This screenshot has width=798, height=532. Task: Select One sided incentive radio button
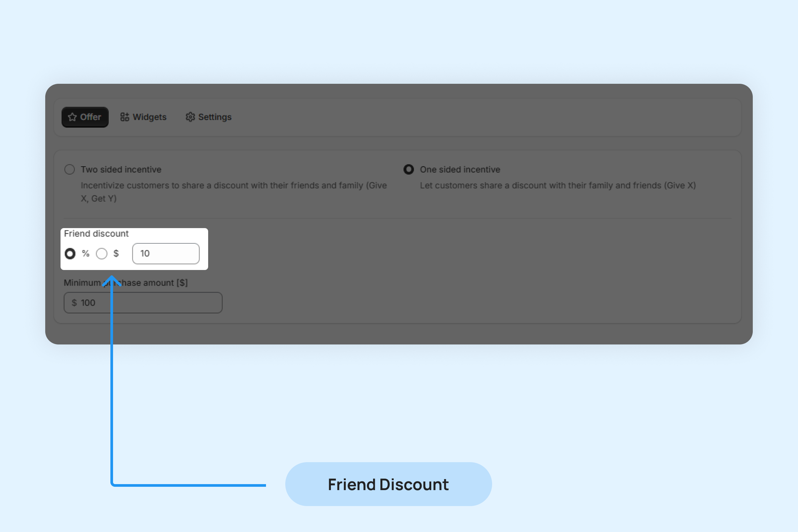409,169
